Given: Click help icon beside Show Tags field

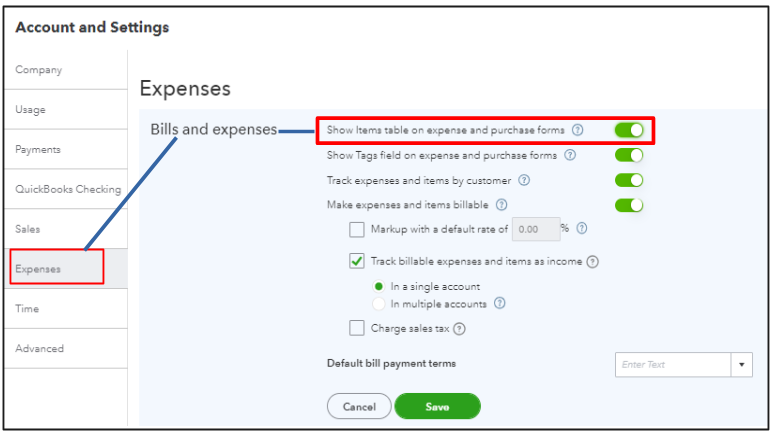Looking at the screenshot, I should point(570,155).
